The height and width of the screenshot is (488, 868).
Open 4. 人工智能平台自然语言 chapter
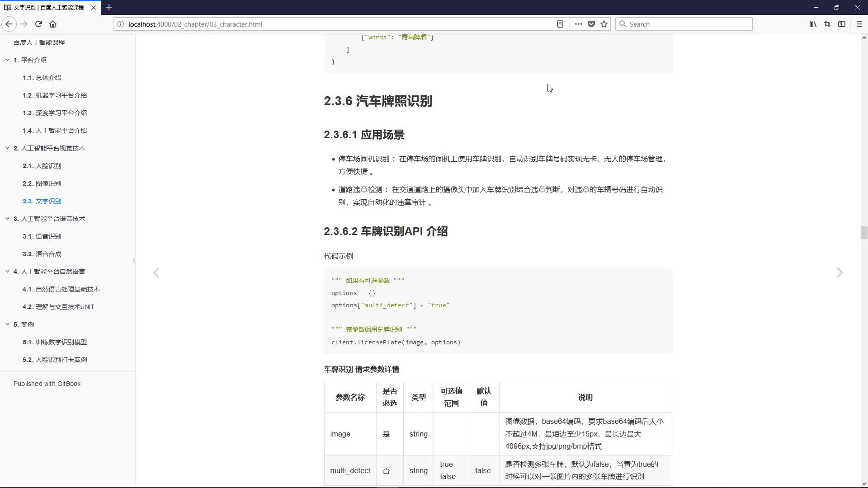[49, 271]
